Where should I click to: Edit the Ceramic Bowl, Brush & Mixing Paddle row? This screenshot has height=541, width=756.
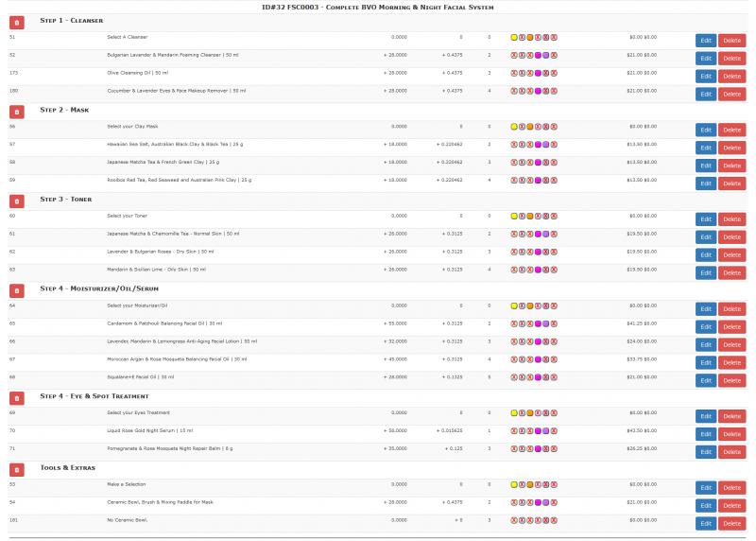click(706, 505)
